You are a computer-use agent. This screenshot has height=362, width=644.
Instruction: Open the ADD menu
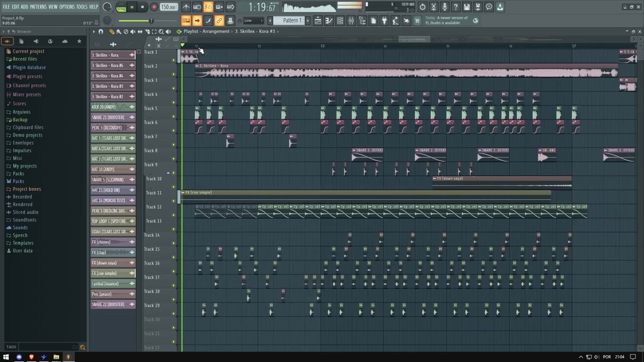24,7
